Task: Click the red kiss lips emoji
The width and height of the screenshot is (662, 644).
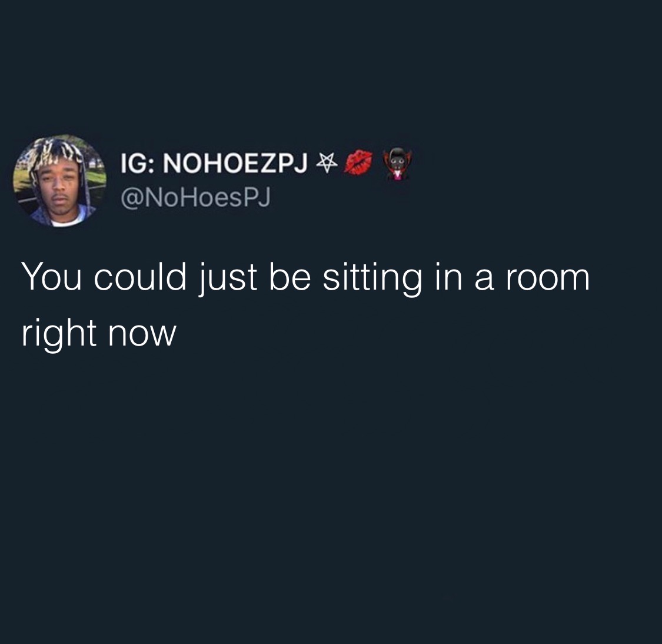Action: pyautogui.click(x=358, y=162)
